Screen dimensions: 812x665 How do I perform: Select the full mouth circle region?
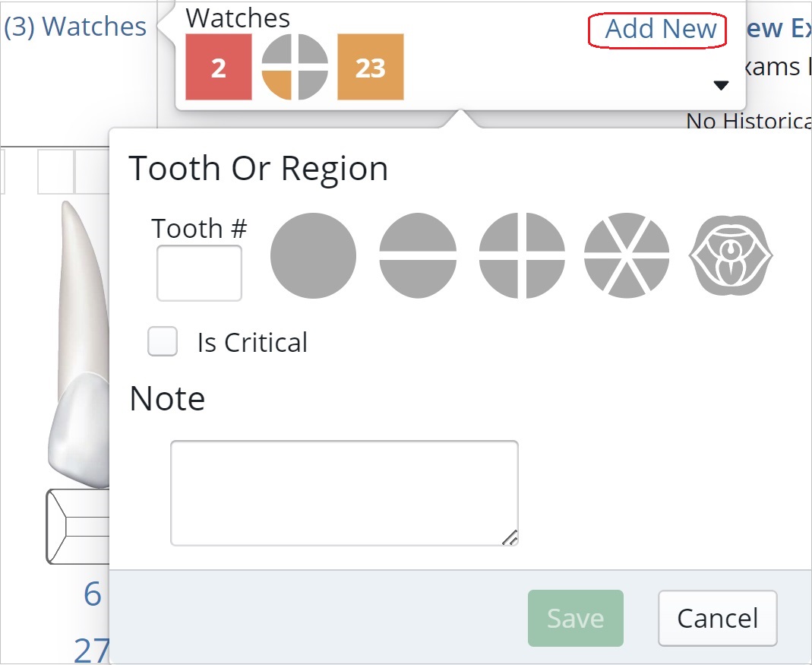pyautogui.click(x=313, y=255)
